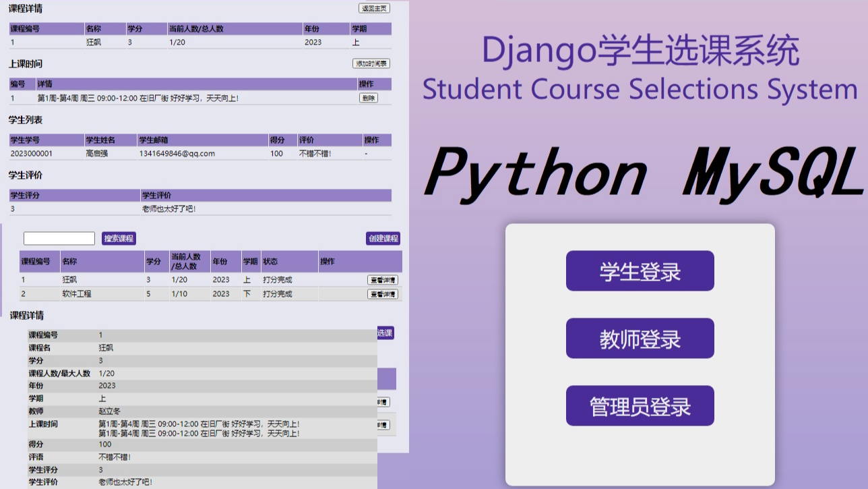This screenshot has height=489, width=868.
Task: Click 软件工程 course name in list
Action: (x=77, y=294)
